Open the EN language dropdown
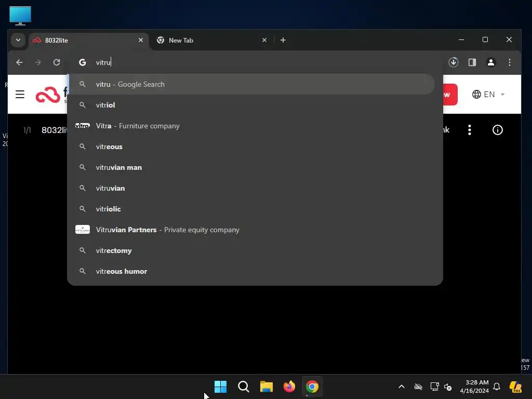Viewport: 532px width, 399px height. tap(488, 95)
